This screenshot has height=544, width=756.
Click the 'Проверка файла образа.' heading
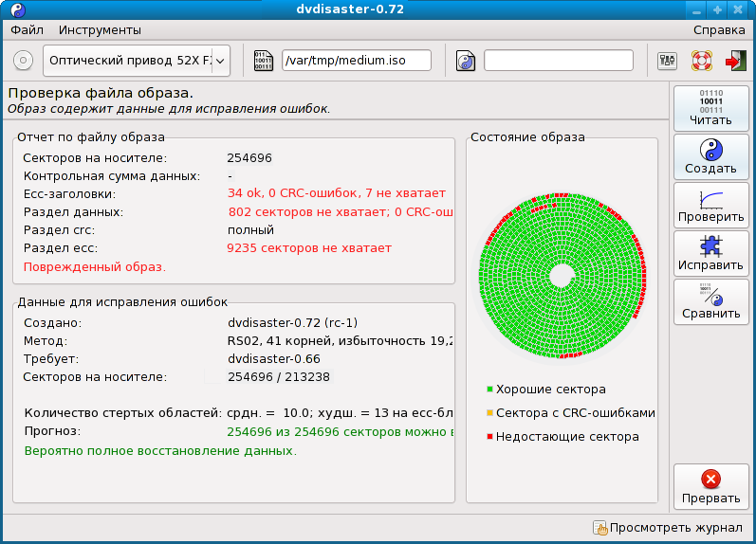[x=101, y=93]
